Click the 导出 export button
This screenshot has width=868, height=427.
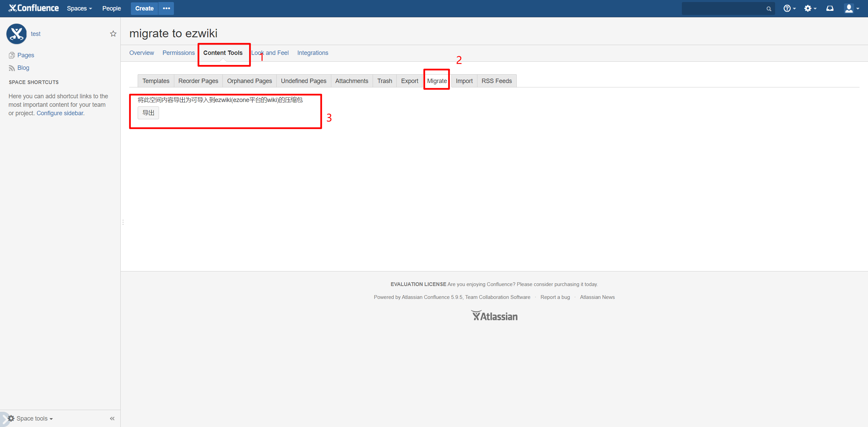(x=147, y=112)
